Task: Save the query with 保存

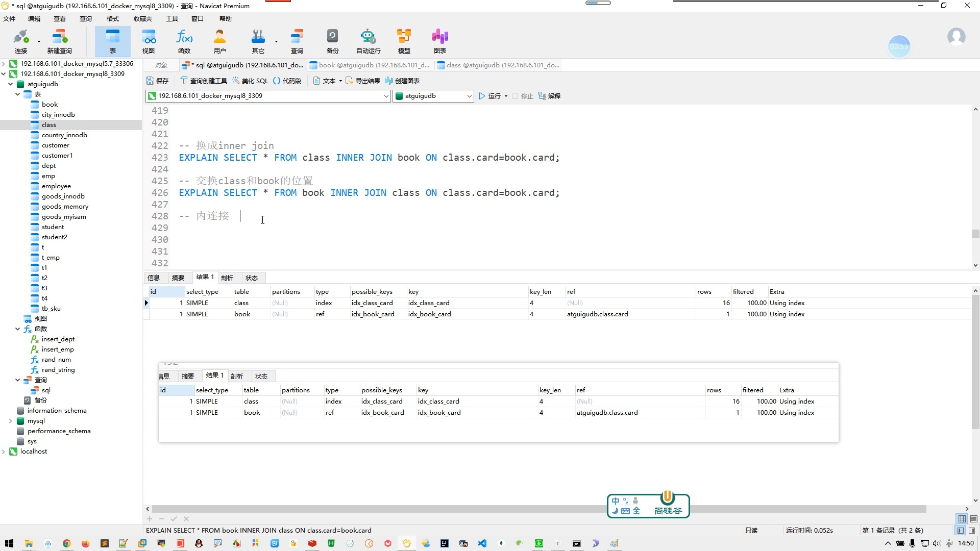Action: click(157, 81)
